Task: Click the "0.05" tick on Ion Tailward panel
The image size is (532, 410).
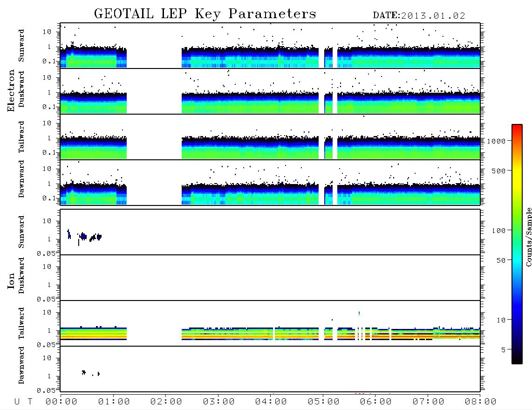Action: [46, 345]
